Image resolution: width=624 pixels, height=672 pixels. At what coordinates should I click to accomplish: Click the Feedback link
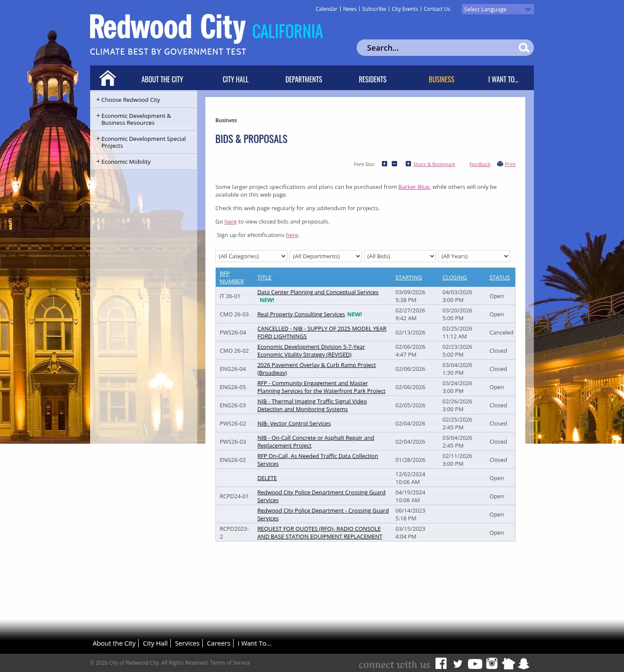[480, 164]
